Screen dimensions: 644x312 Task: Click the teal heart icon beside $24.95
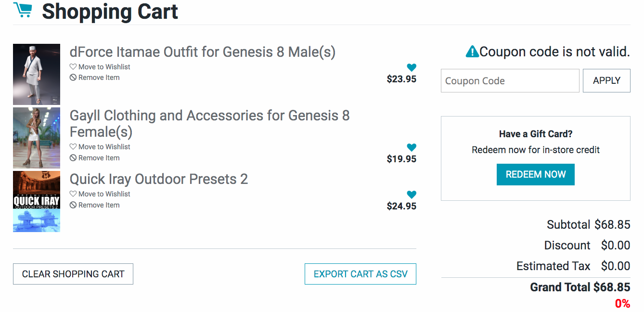click(x=411, y=195)
